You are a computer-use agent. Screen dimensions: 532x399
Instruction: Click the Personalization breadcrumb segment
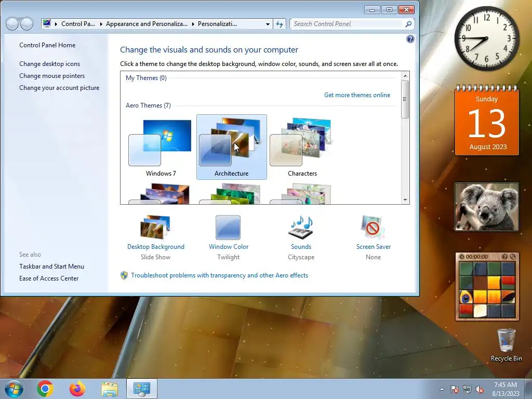[217, 24]
